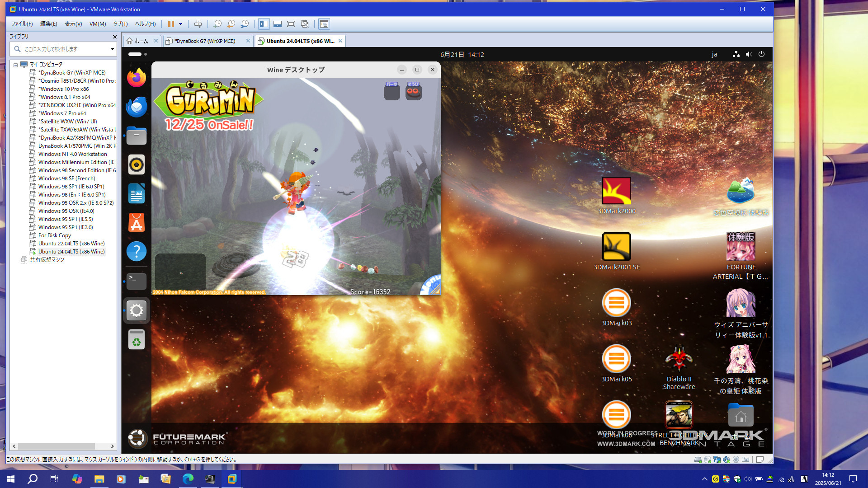Send Ctrl+Alt+Del to the VM via toolbar icon

[198, 24]
